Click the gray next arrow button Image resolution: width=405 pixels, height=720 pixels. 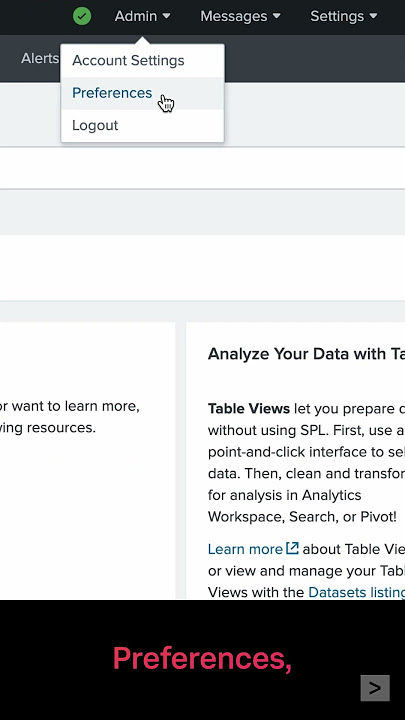[375, 688]
